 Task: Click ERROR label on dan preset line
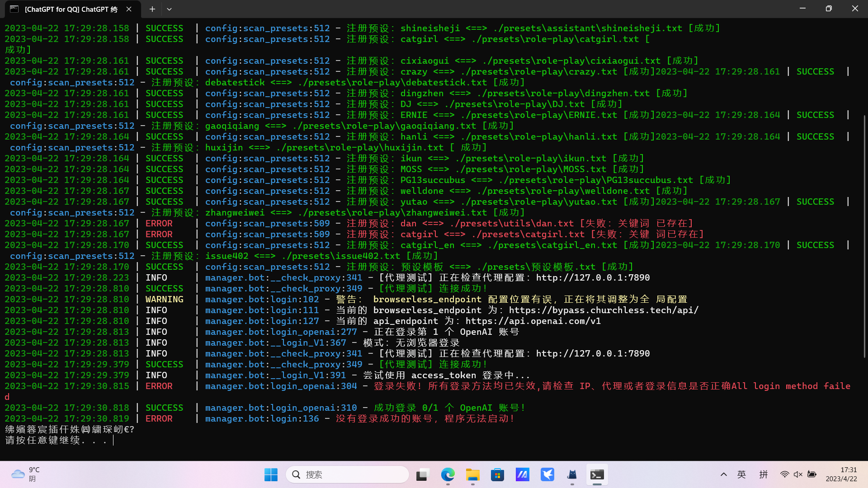click(x=159, y=223)
